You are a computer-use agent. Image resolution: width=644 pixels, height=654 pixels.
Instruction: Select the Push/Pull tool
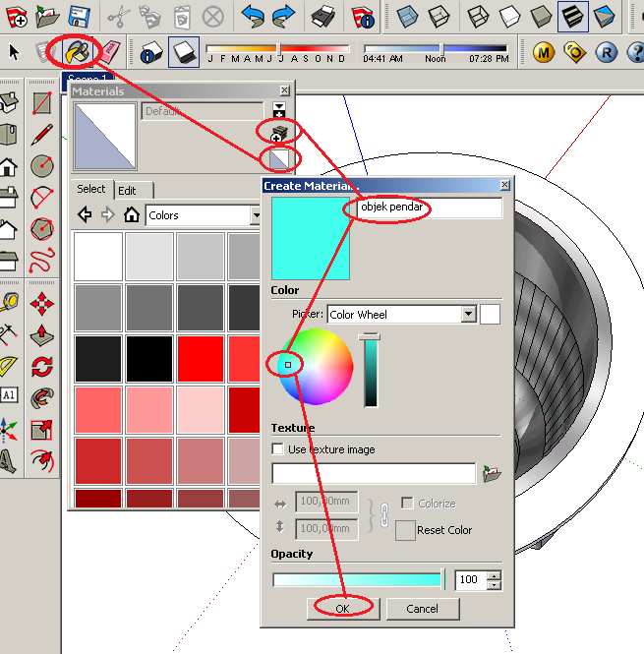pyautogui.click(x=42, y=335)
